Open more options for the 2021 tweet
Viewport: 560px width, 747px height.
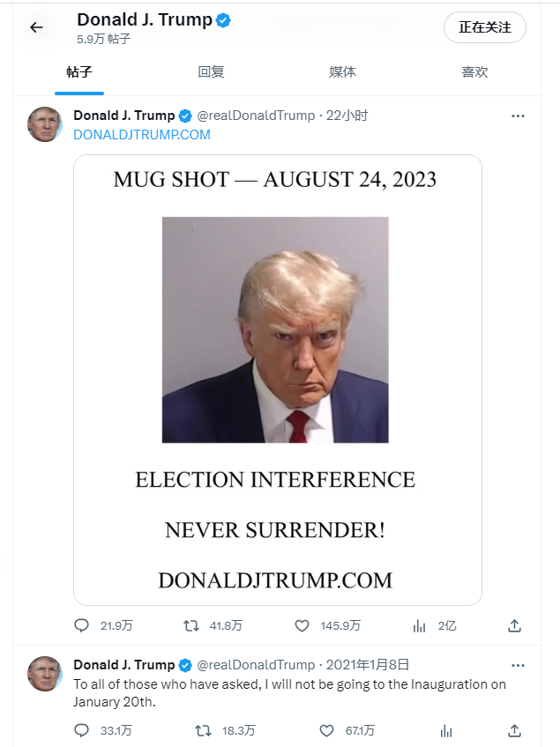point(518,665)
